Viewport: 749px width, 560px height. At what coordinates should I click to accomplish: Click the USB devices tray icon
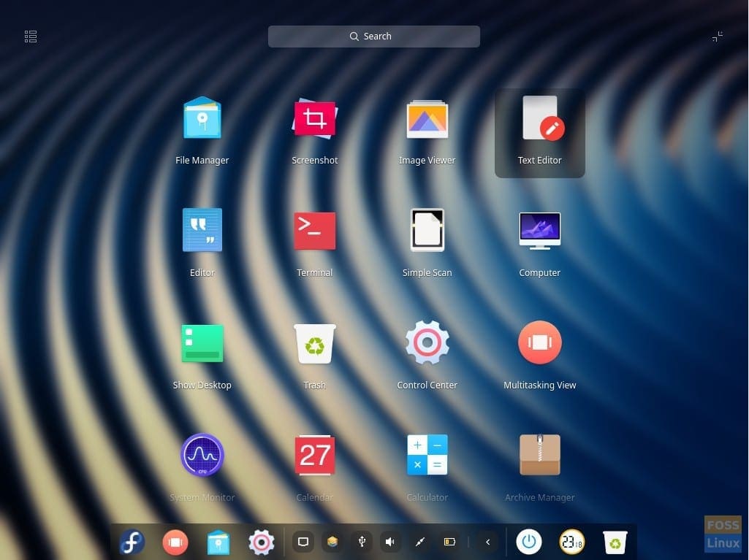[361, 542]
